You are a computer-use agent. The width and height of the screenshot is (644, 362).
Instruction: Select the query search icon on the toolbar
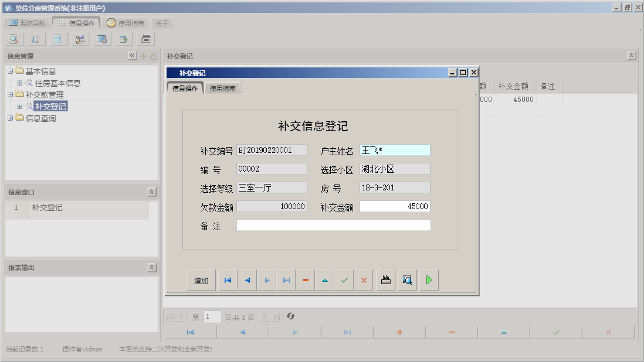tap(13, 39)
